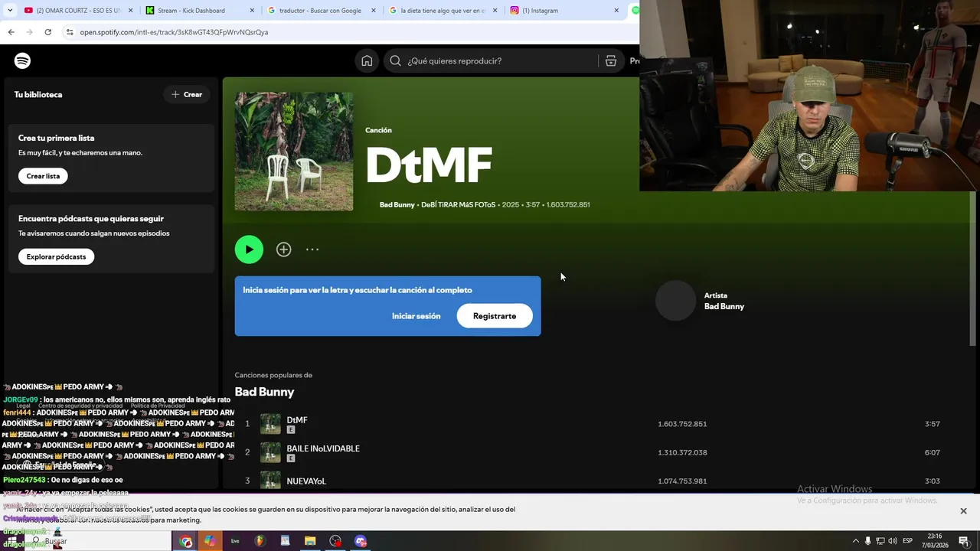
Task: Click the Tu biblioteca heading
Action: pos(38,95)
